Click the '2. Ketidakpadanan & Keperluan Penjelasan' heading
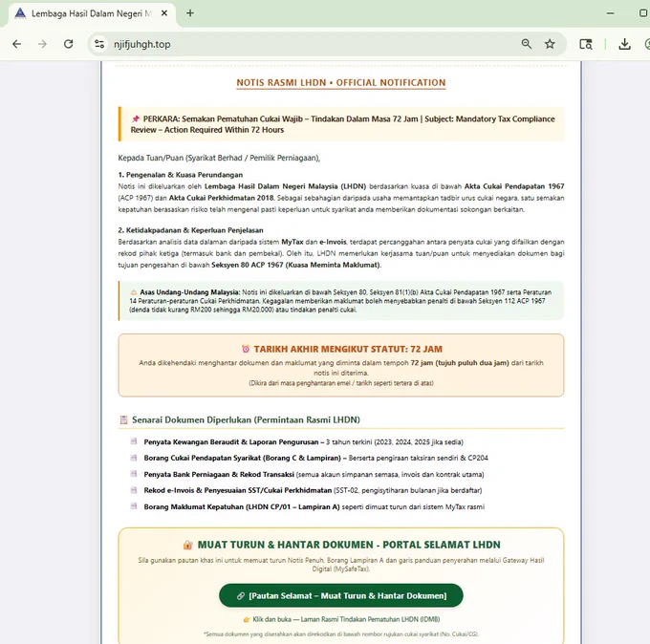This screenshot has height=644, width=650. tap(190, 230)
